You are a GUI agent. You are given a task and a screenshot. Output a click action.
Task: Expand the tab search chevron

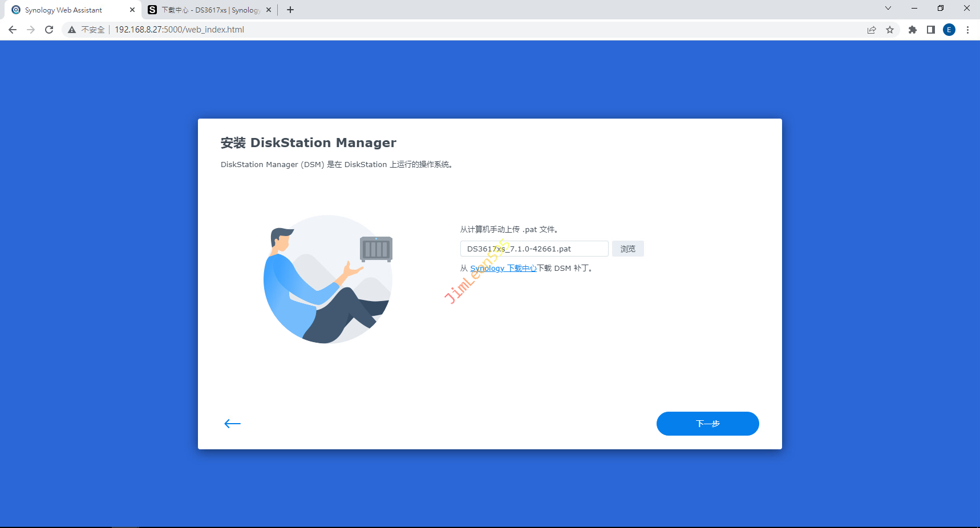[x=888, y=9]
